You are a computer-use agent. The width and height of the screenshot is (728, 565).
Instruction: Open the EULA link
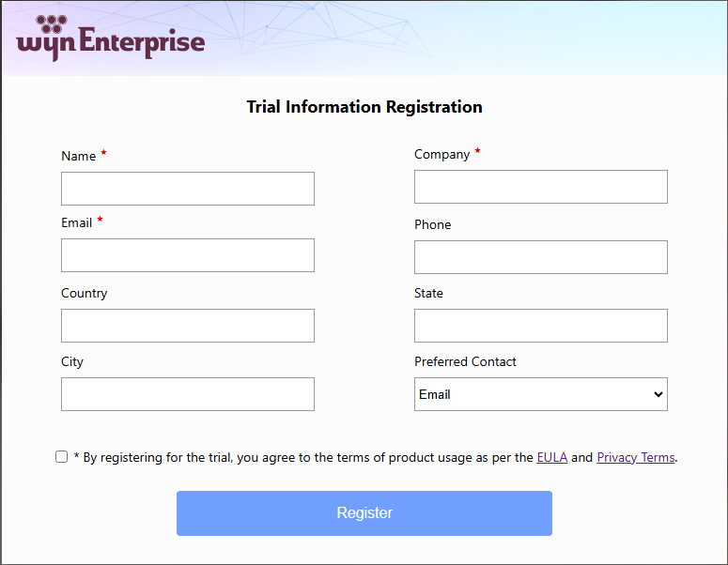click(x=552, y=458)
